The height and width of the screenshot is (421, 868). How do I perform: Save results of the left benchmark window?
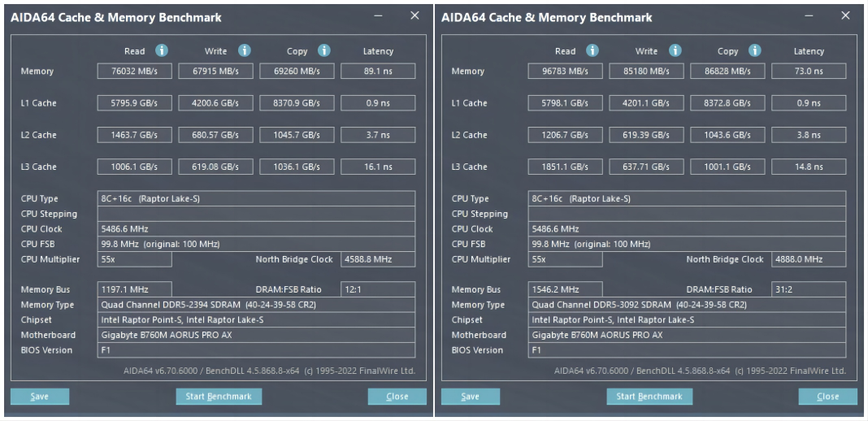point(40,396)
